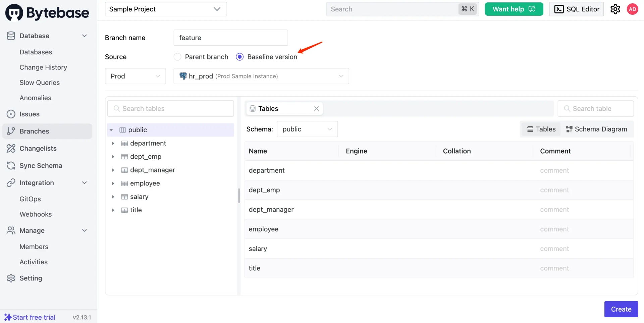The image size is (644, 323).
Task: Expand the salary tree node
Action: click(x=113, y=197)
